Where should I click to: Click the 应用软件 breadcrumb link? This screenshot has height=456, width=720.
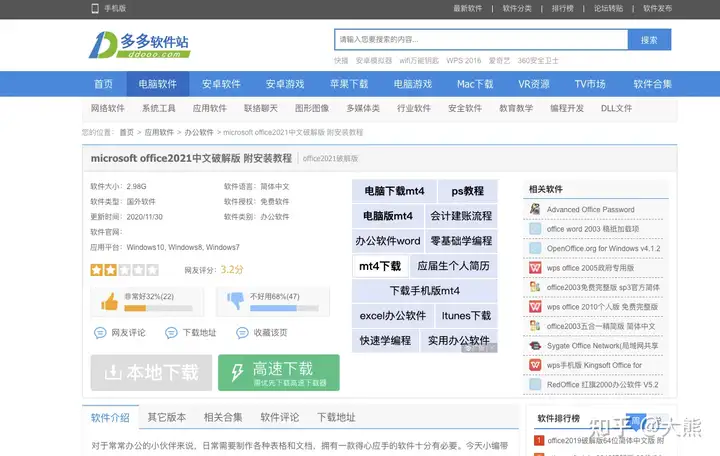click(159, 132)
